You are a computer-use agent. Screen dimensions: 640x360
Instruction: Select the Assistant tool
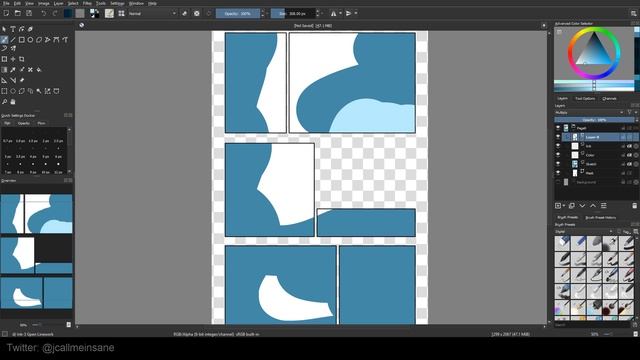pos(4,80)
